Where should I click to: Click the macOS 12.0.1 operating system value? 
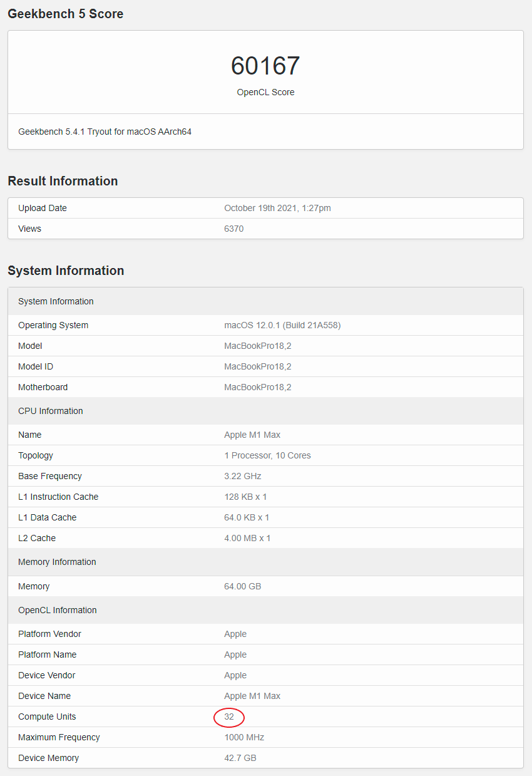point(282,325)
